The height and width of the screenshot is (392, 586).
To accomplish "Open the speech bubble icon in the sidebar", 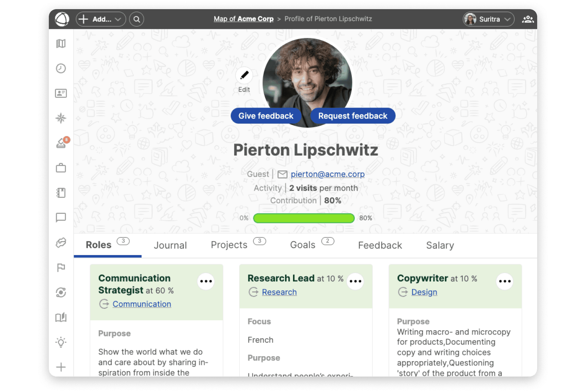I will point(61,217).
